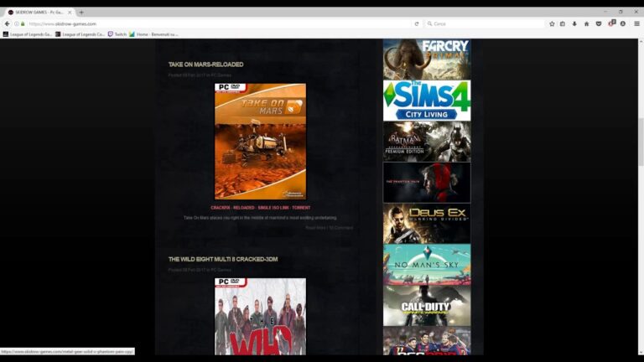Viewport: 644px width, 362px height.
Task: Click the page vertical scrollbar thumb
Action: click(641, 142)
